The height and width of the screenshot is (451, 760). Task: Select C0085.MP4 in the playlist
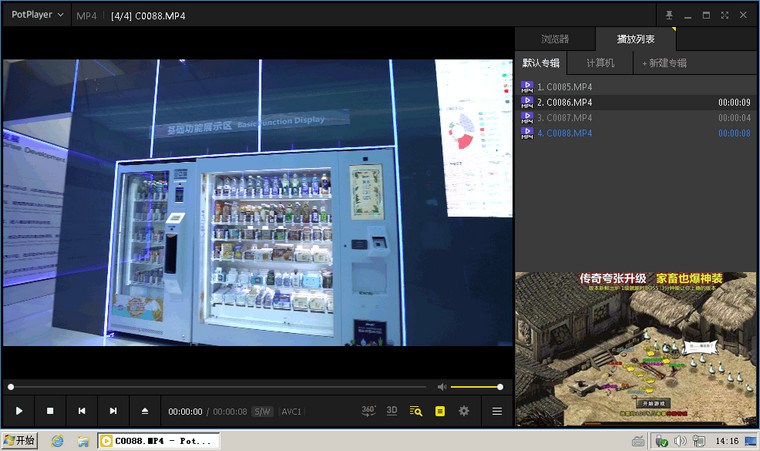click(x=565, y=87)
